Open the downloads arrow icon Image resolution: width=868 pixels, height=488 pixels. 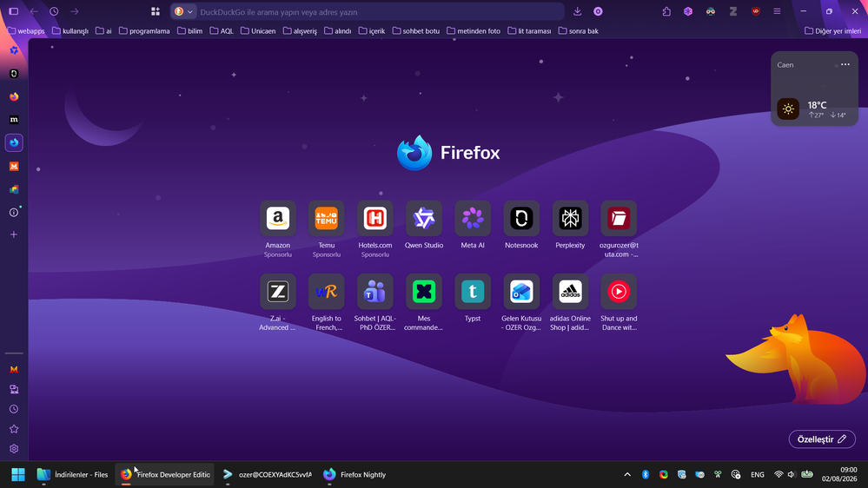[x=578, y=11]
